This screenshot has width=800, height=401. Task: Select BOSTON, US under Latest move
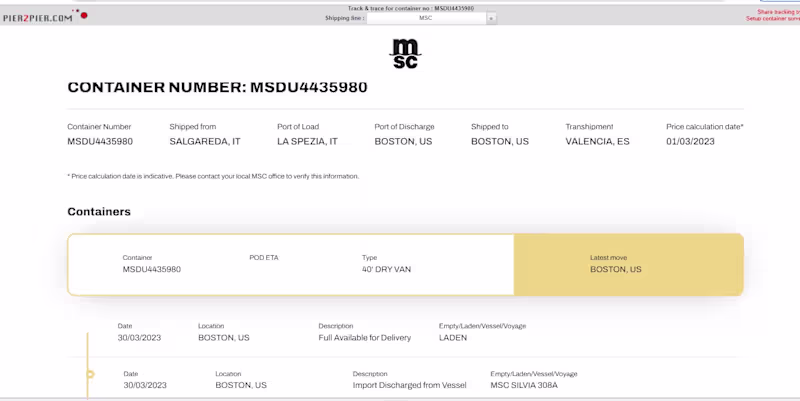616,269
